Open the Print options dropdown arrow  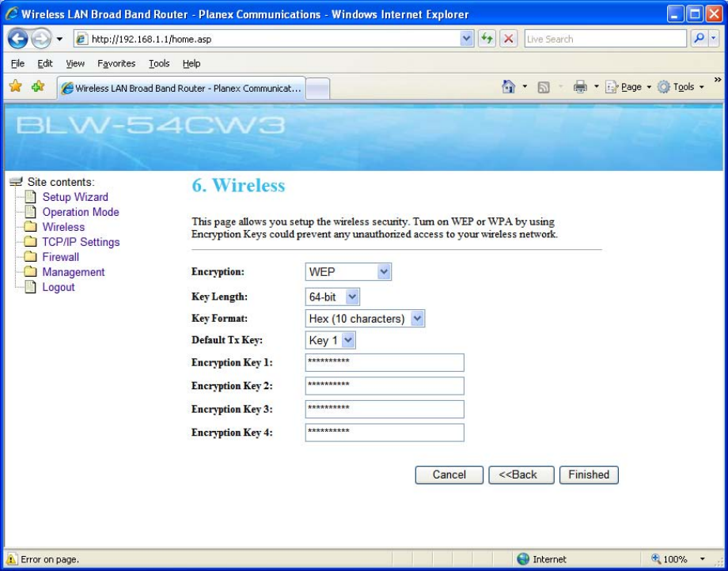pyautogui.click(x=596, y=87)
